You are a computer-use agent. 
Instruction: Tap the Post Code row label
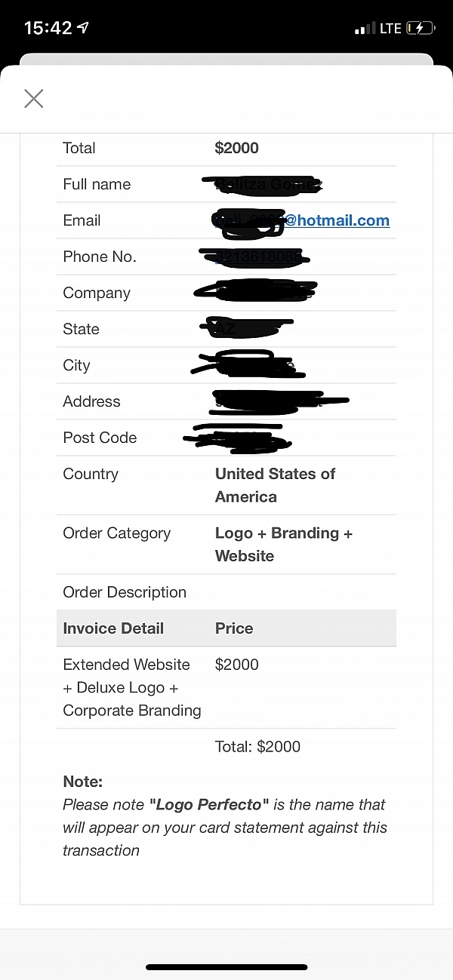[x=100, y=438]
